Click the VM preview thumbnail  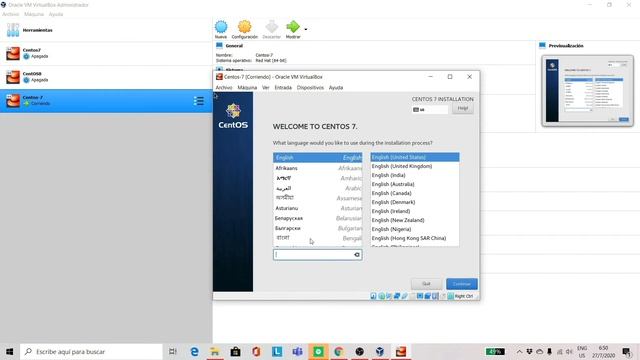588,91
